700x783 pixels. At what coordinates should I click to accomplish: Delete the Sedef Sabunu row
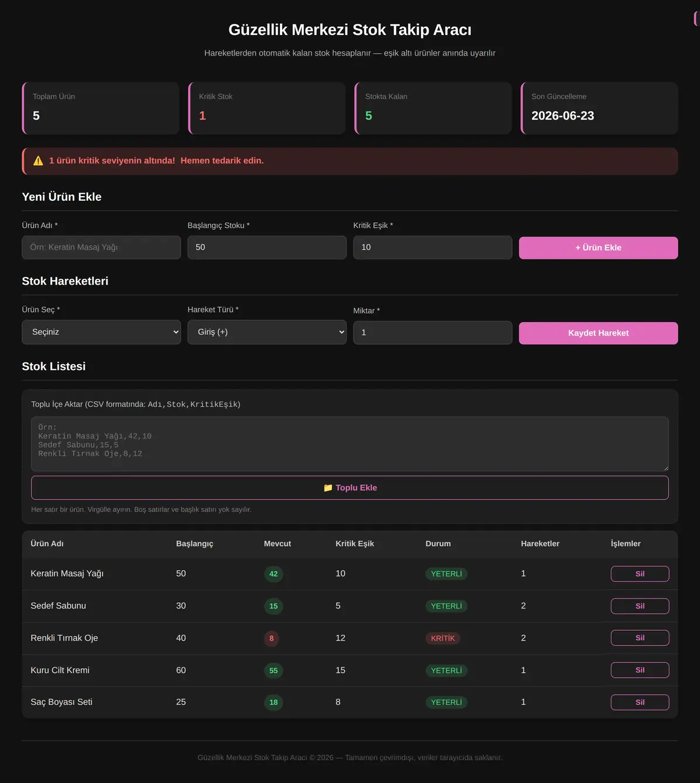tap(640, 606)
